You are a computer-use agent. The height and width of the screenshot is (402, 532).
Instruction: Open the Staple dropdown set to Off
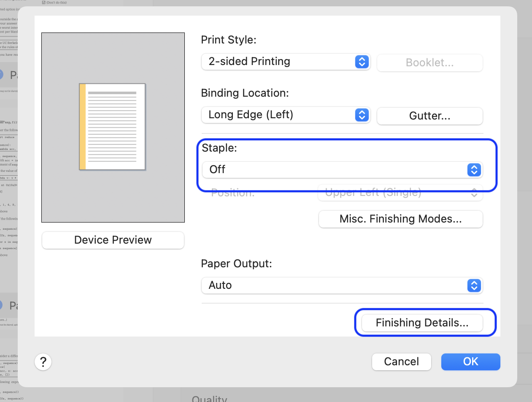[x=342, y=170]
